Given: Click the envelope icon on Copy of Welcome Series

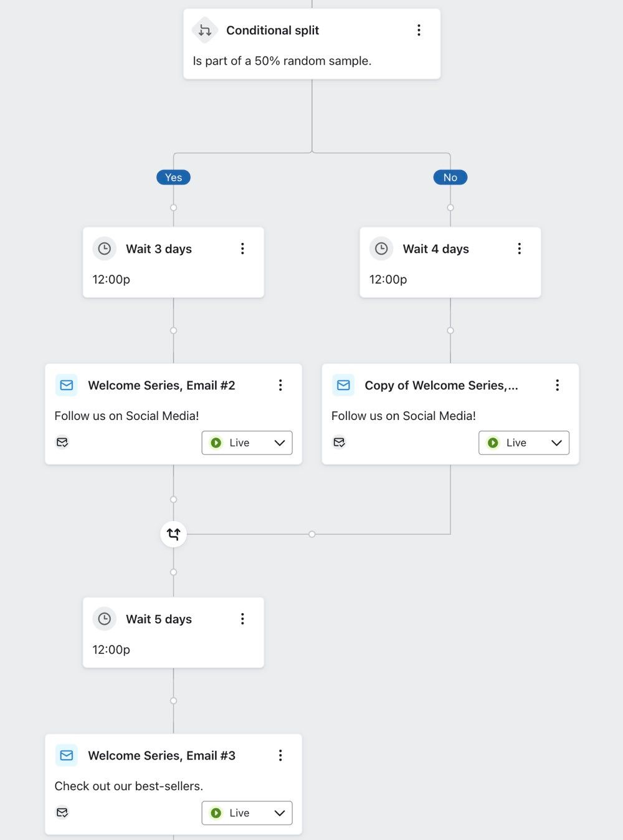Looking at the screenshot, I should click(x=343, y=385).
